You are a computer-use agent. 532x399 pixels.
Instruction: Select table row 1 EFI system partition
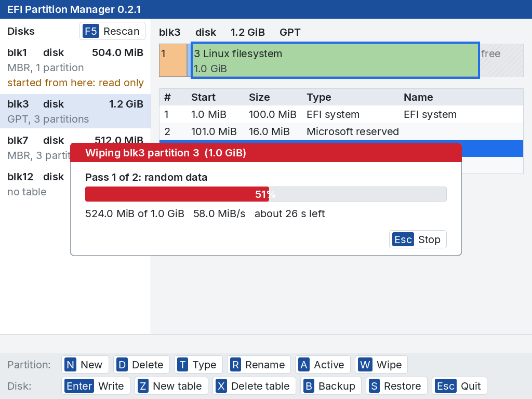coord(341,114)
